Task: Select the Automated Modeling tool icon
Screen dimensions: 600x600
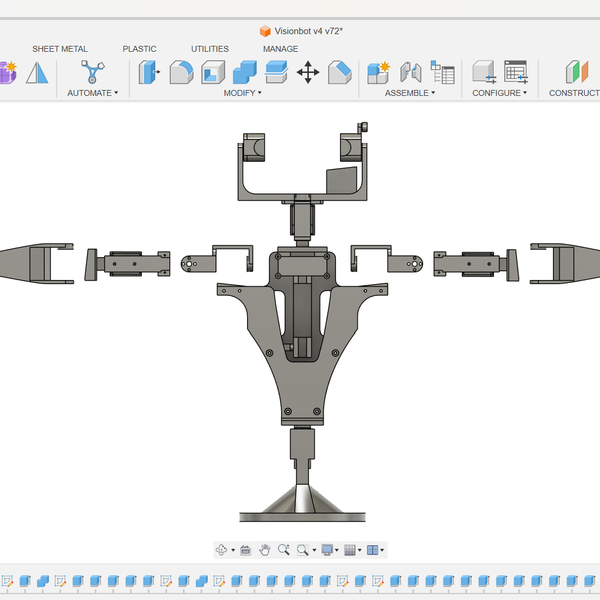Action: pos(92,72)
